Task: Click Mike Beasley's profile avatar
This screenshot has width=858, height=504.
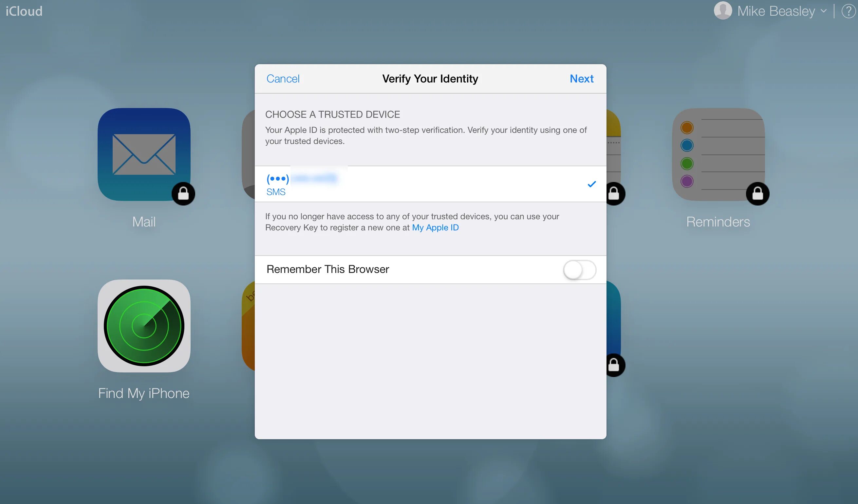Action: pos(722,11)
